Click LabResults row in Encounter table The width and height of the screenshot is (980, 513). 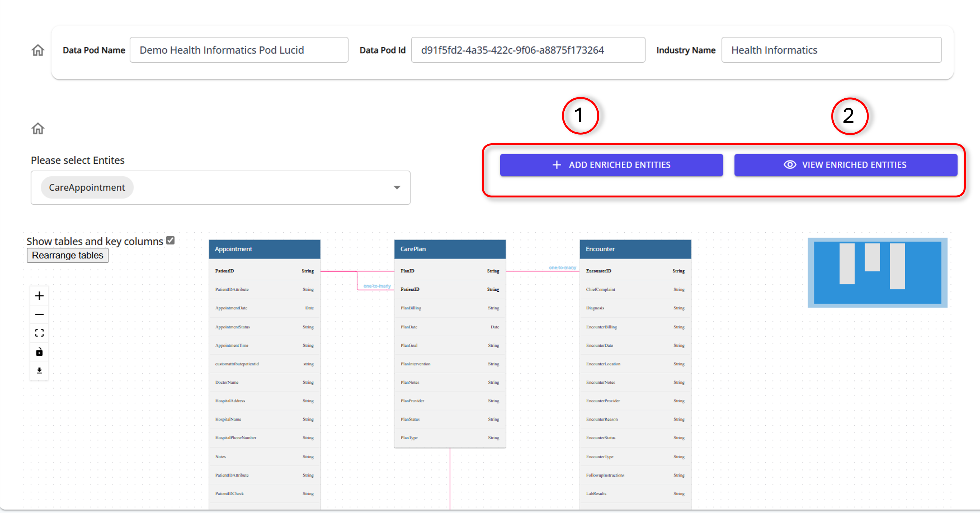click(x=635, y=494)
